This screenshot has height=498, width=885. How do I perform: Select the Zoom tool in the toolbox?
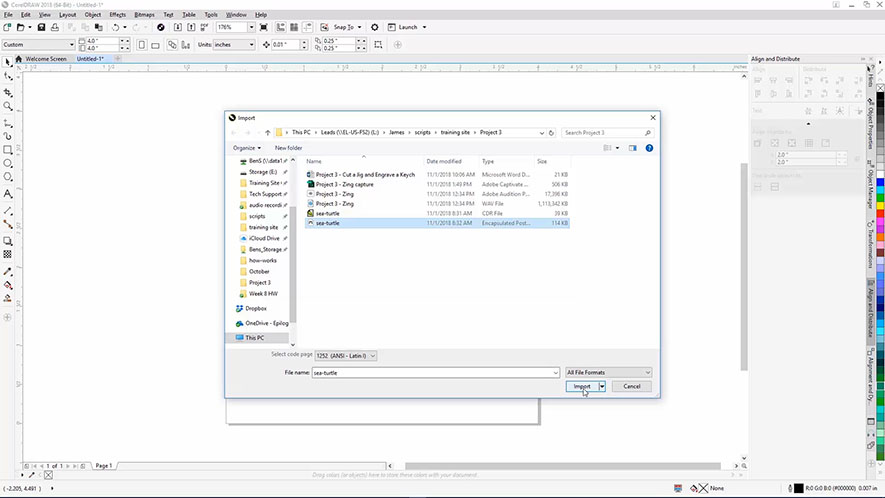point(8,106)
